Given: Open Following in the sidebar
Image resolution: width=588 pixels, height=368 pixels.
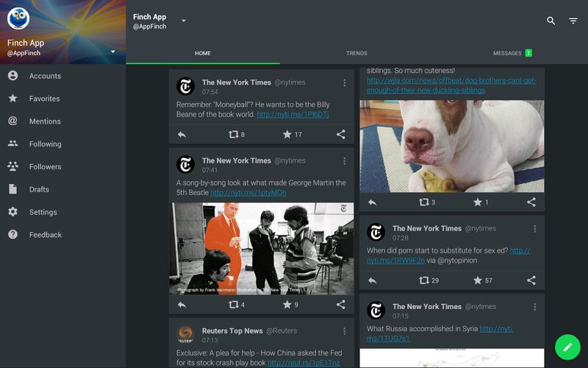Looking at the screenshot, I should tap(63, 144).
